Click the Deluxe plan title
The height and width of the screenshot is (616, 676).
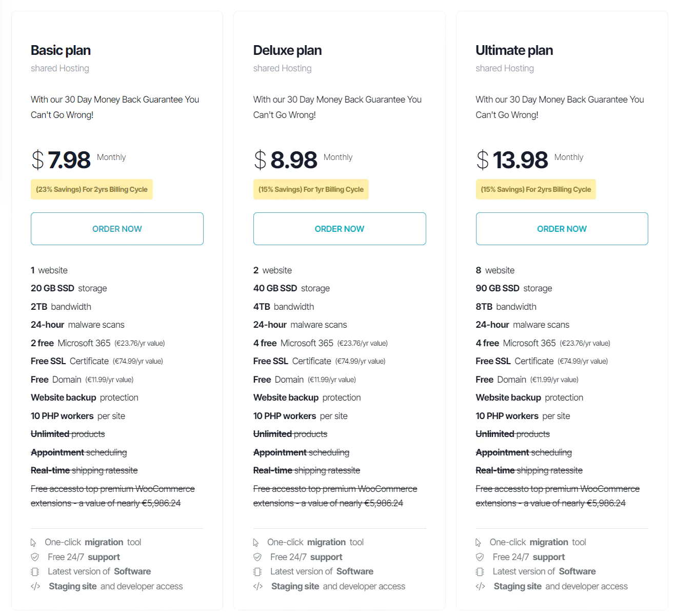coord(287,50)
